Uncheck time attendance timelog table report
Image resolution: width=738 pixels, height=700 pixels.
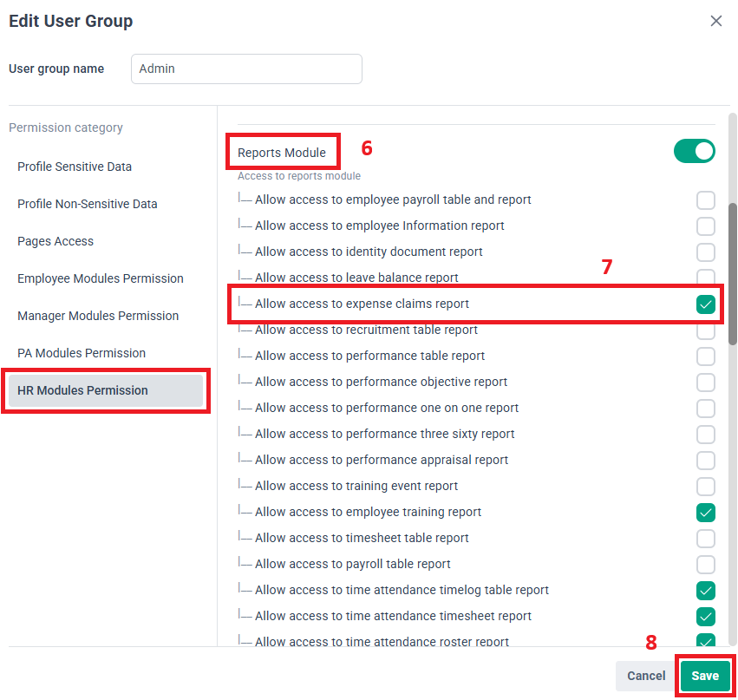pyautogui.click(x=706, y=591)
